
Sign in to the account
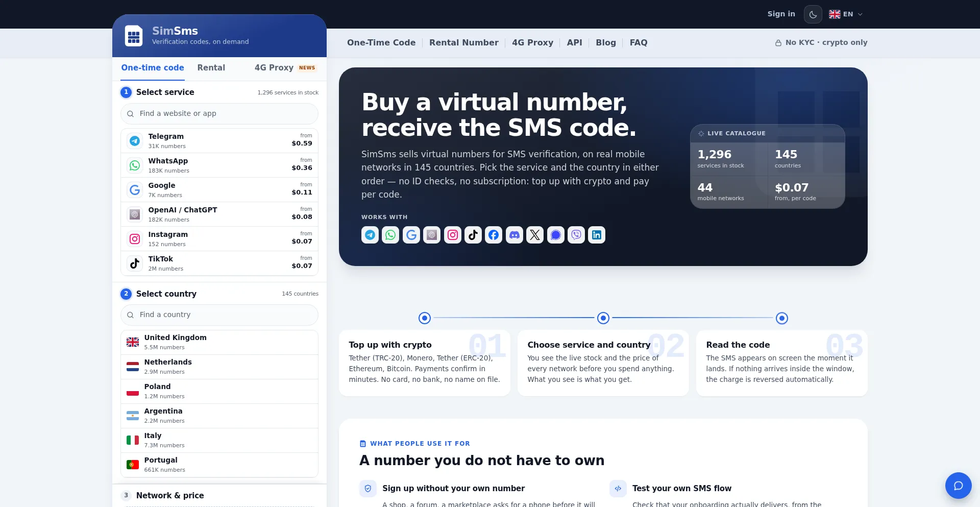(781, 14)
